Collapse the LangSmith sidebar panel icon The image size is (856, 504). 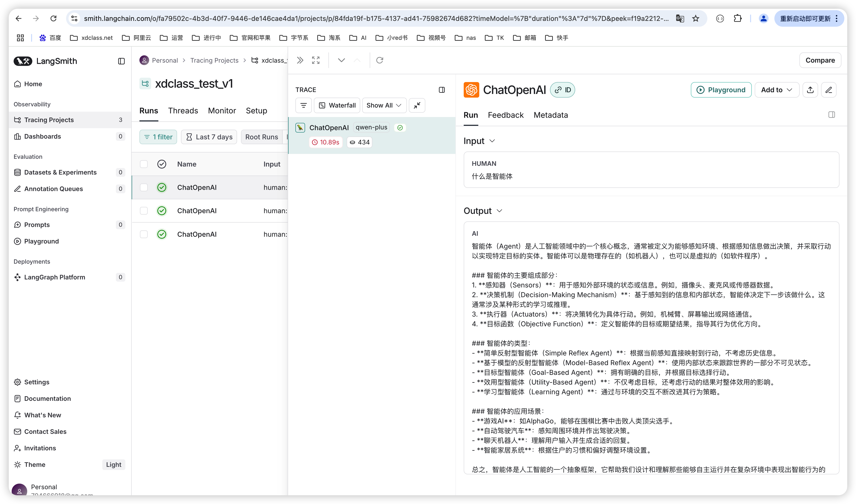click(x=121, y=61)
